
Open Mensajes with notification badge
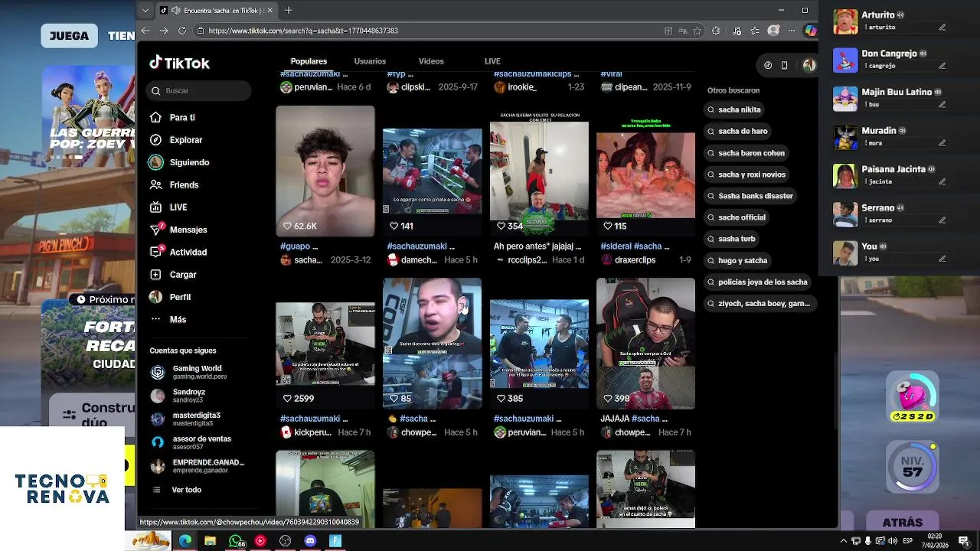pyautogui.click(x=178, y=230)
